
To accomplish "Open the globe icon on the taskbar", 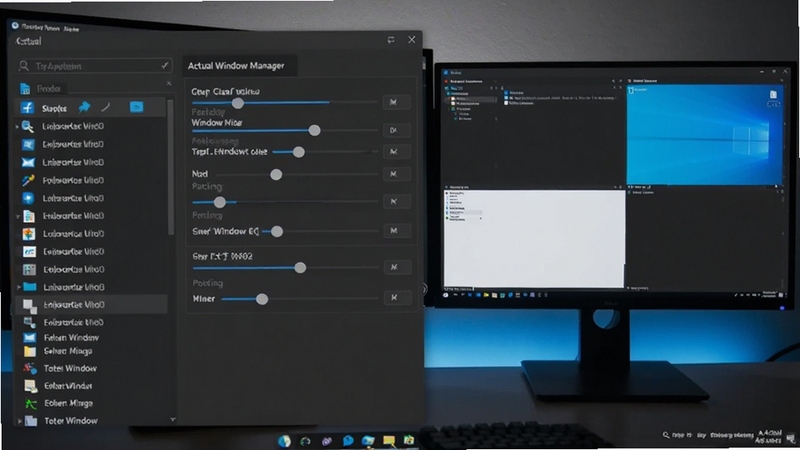I will tap(284, 441).
